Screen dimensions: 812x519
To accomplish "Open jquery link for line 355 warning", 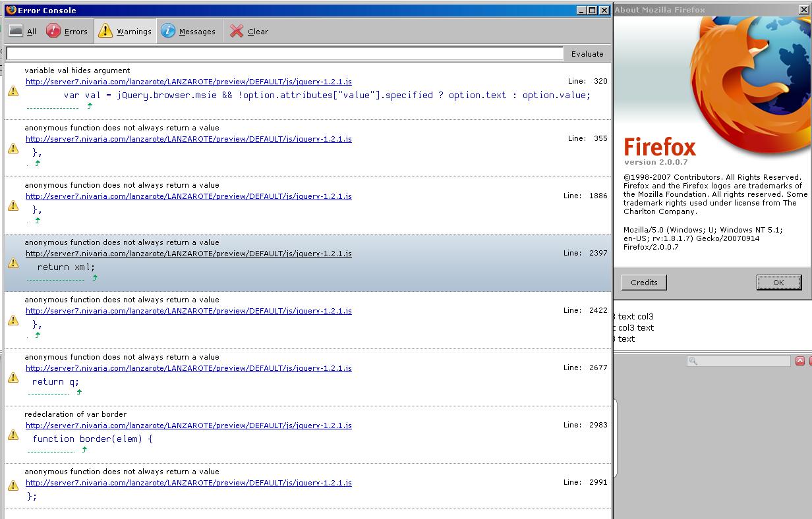I will [188, 139].
